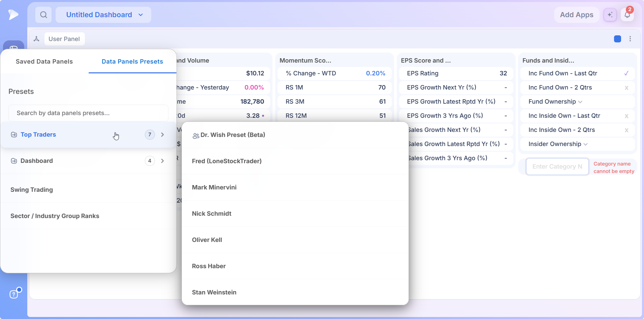Click the EPS Rating row
644x319 pixels.
point(456,73)
